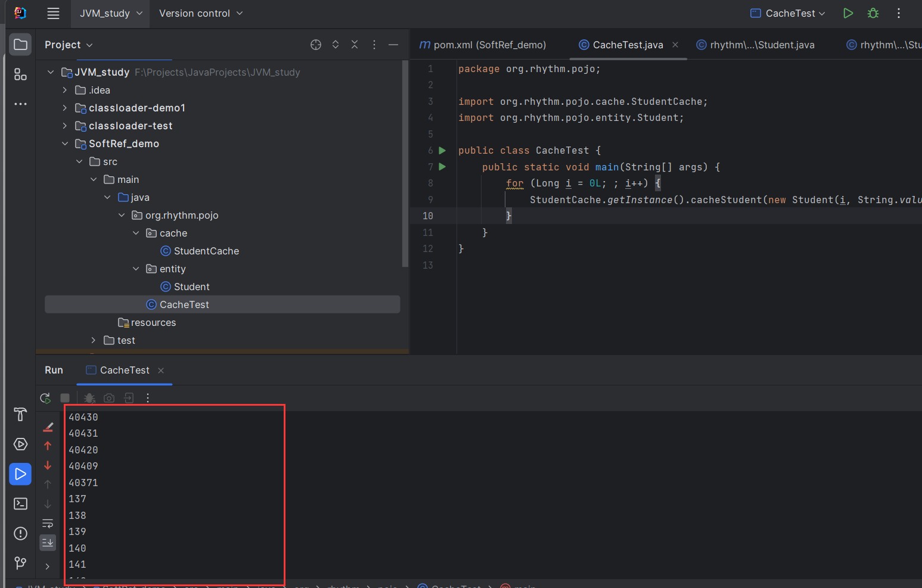This screenshot has height=588, width=922.
Task: Close the CacheTest.java editor tab
Action: [x=675, y=45]
